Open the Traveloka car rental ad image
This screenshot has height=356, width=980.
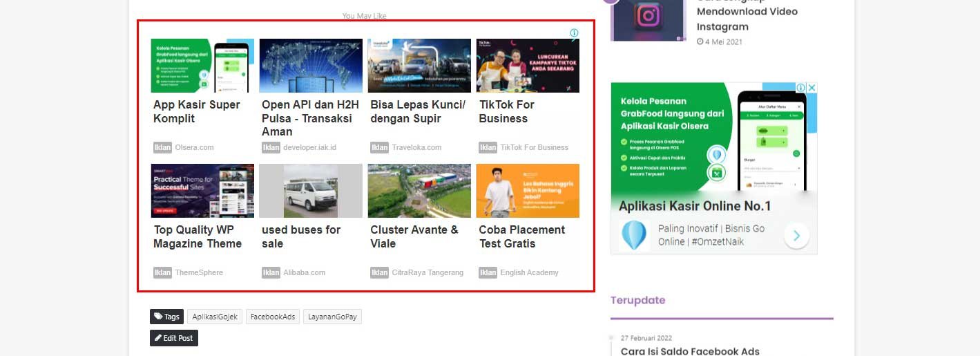tap(419, 66)
